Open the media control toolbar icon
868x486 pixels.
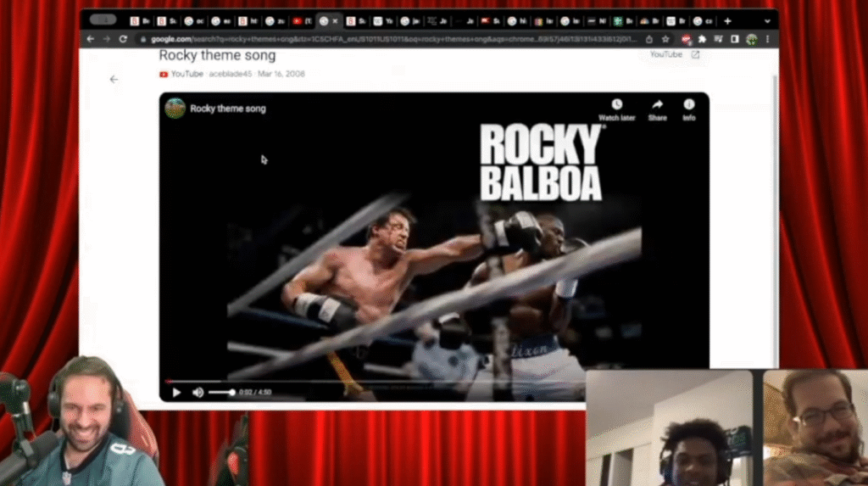click(719, 39)
